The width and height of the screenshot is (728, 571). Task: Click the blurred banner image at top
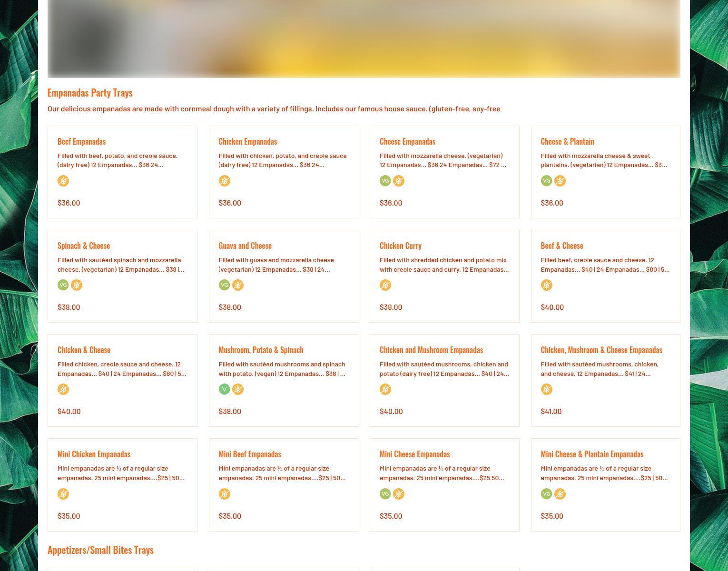(x=364, y=38)
